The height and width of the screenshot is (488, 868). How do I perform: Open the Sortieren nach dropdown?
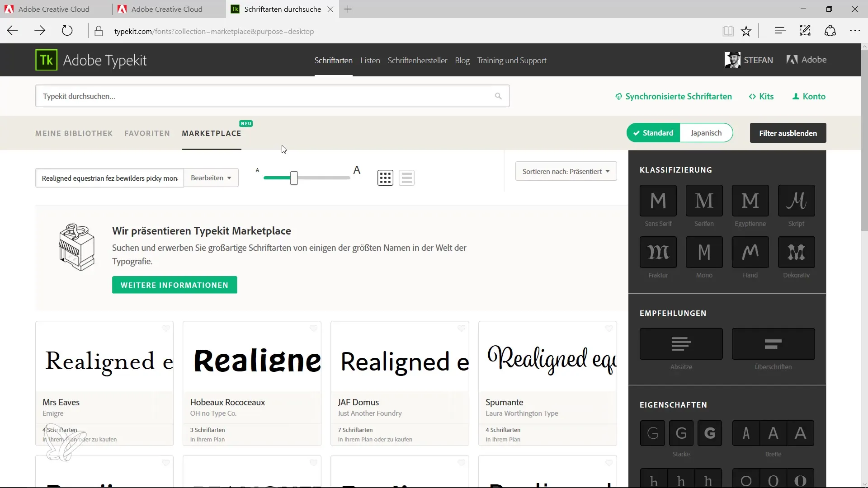[x=566, y=171]
